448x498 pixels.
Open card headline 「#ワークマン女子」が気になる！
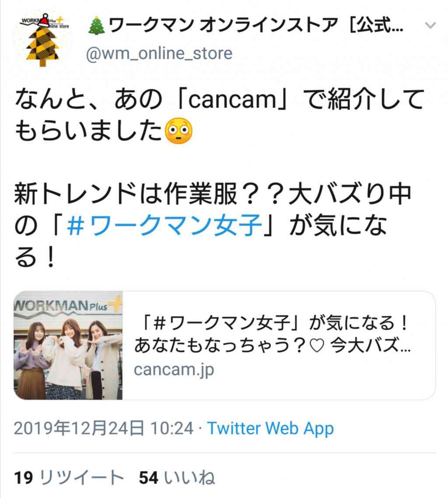(274, 323)
